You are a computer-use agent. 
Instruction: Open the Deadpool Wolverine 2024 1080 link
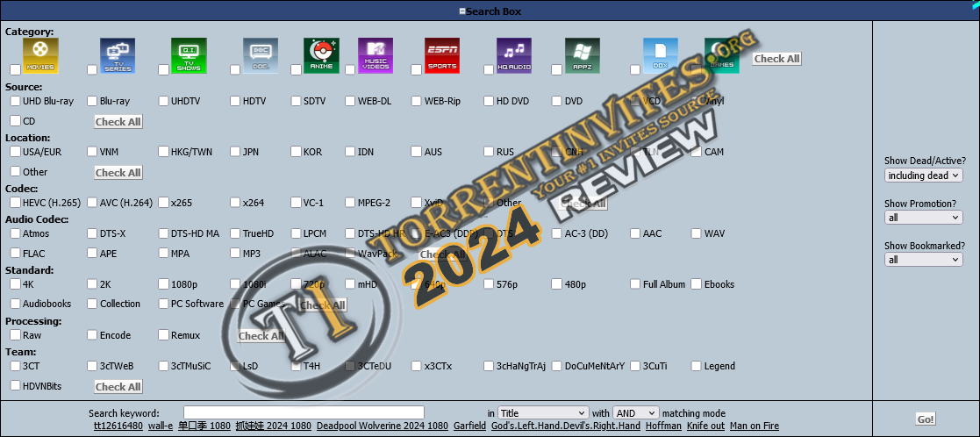point(382,426)
